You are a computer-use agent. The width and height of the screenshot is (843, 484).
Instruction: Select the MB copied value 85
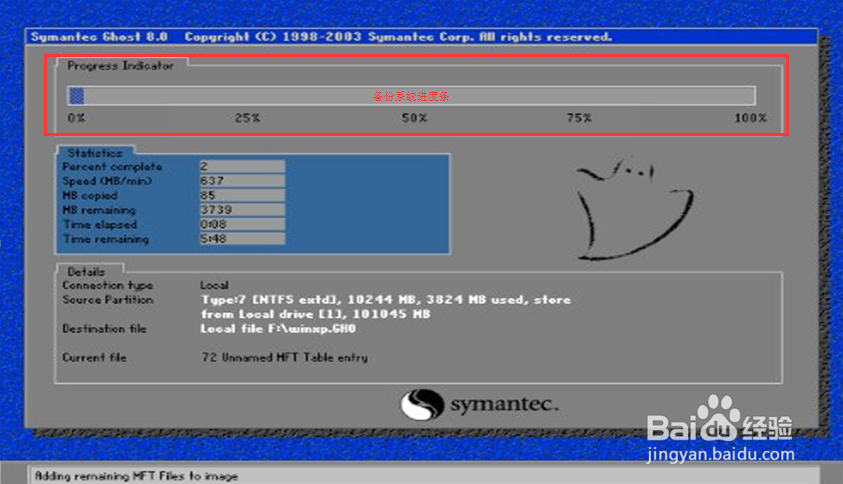pos(242,195)
